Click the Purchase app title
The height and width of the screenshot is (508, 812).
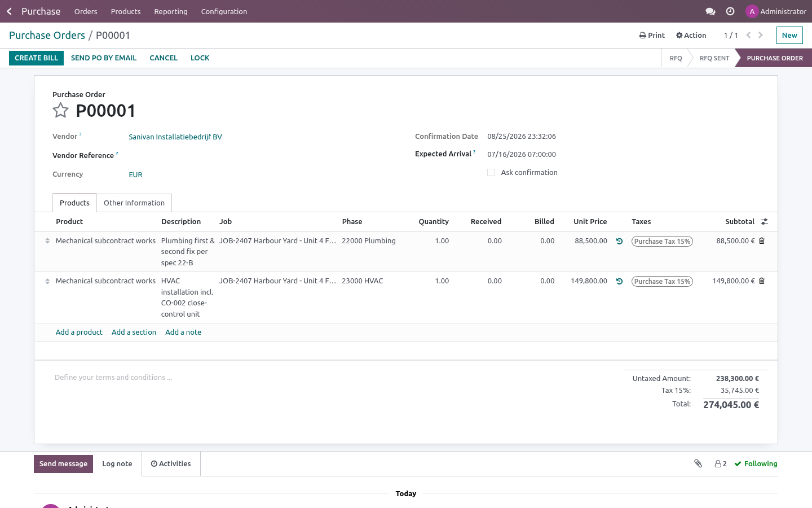point(41,11)
